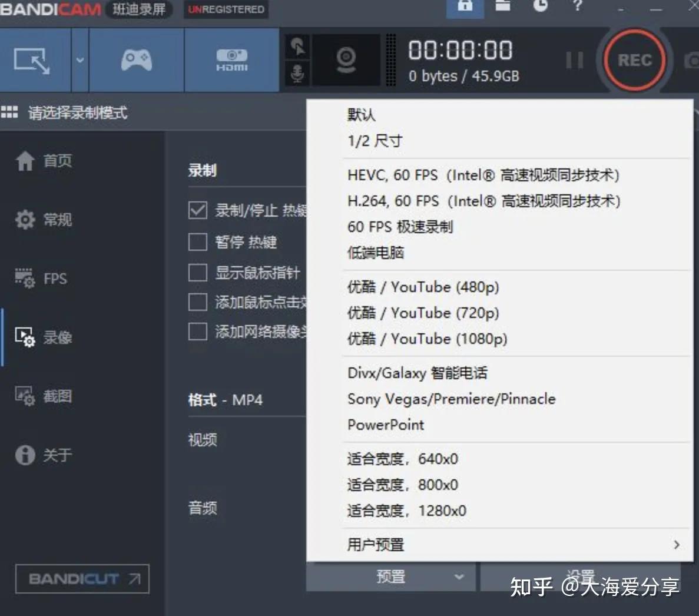
Task: Open the 预置 preset dropdown
Action: 390,576
